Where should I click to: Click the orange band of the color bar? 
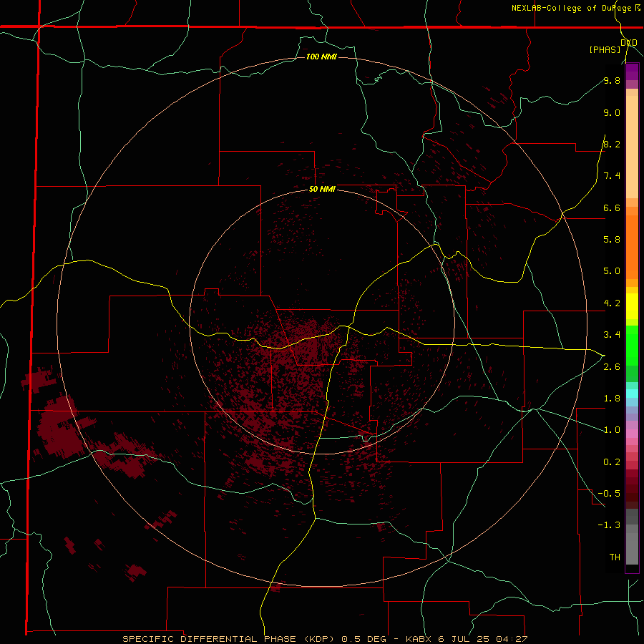(x=632, y=248)
